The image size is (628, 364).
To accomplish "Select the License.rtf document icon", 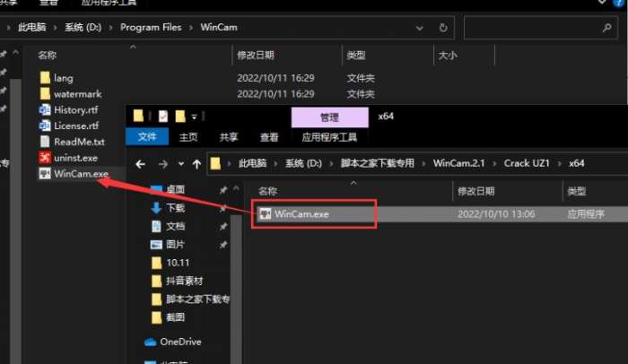I will coord(45,126).
